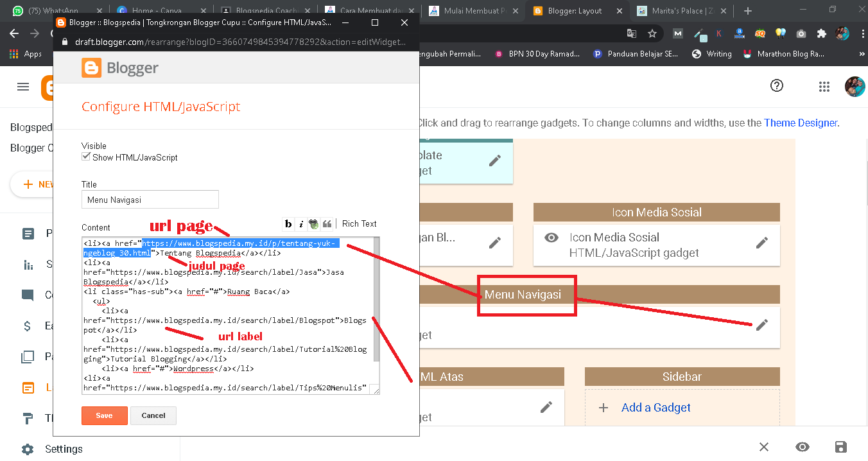Open Blogger's Posts section in sidebar
This screenshot has width=868, height=461.
[28, 233]
